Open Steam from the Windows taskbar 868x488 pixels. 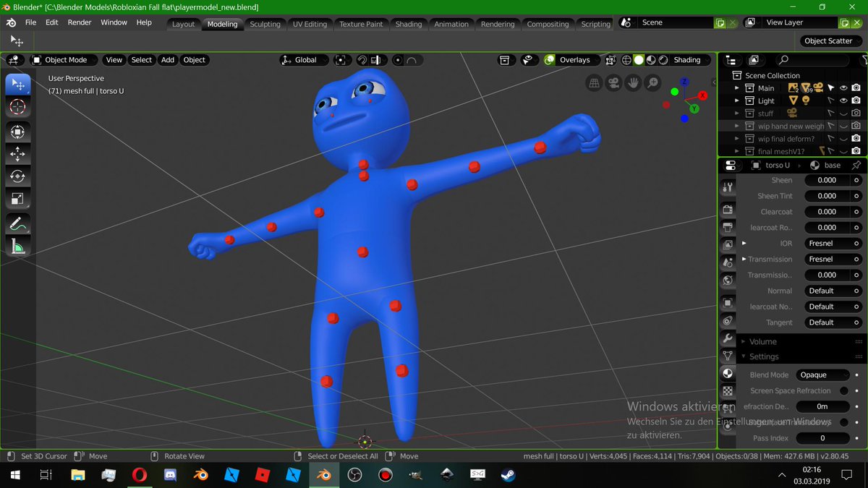(509, 474)
